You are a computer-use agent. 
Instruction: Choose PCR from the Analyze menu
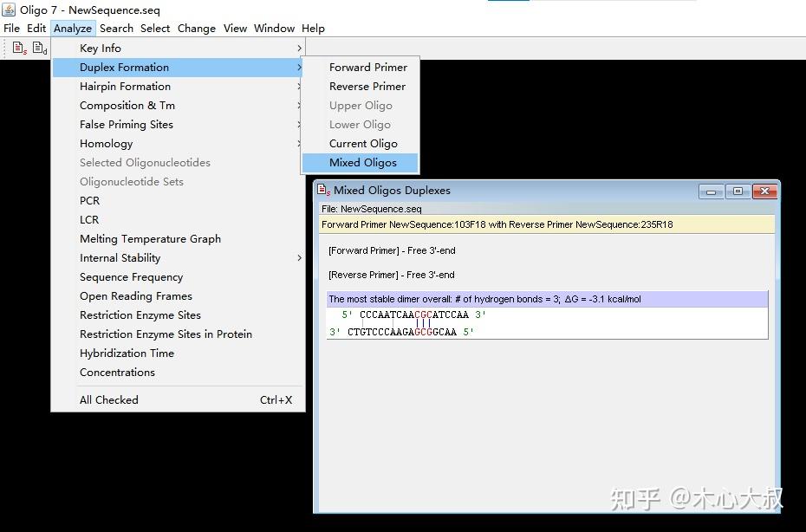coord(178,200)
